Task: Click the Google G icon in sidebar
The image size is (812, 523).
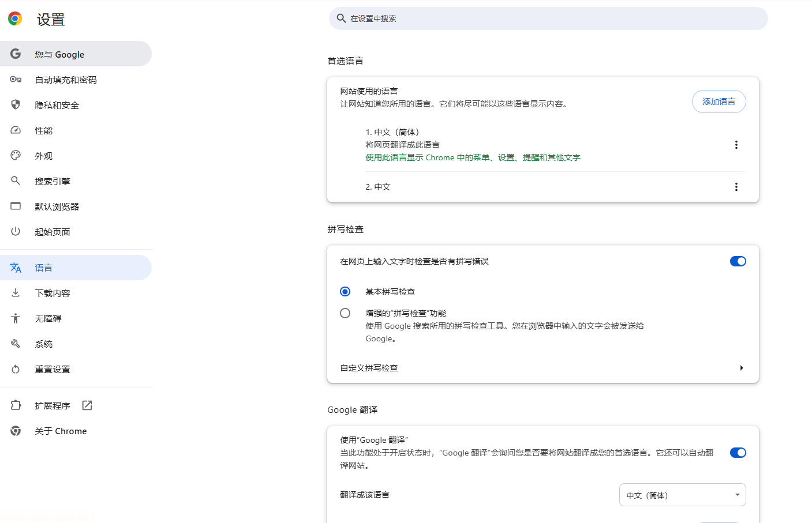Action: tap(16, 54)
